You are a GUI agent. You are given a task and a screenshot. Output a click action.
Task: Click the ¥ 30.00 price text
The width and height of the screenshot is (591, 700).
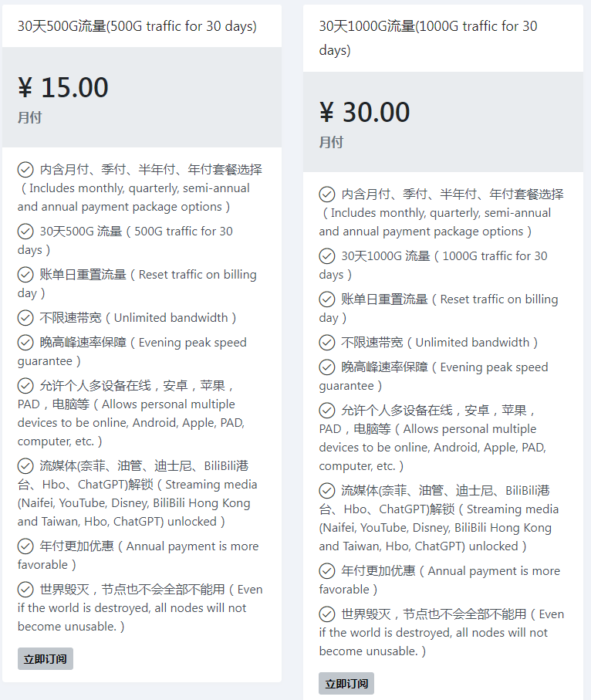(365, 113)
